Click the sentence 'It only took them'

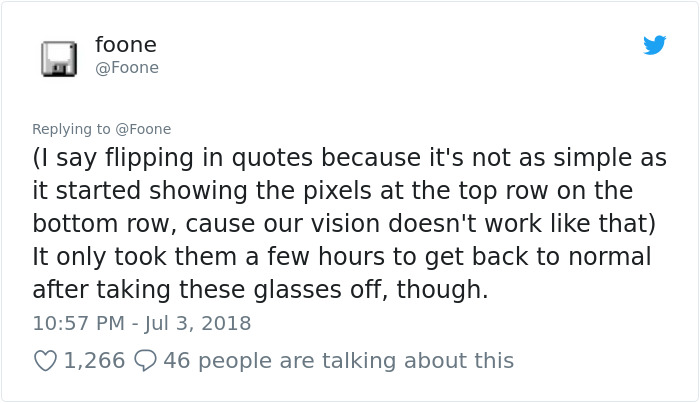342,257
